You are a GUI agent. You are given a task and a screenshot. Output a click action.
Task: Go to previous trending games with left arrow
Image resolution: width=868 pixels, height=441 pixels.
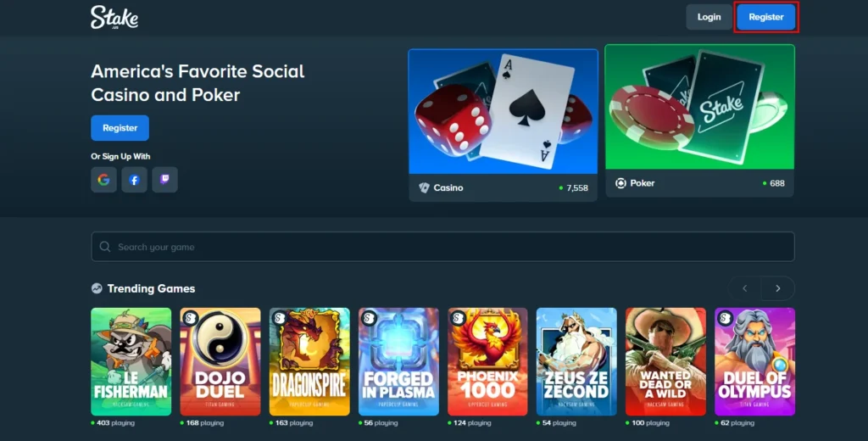pos(744,288)
